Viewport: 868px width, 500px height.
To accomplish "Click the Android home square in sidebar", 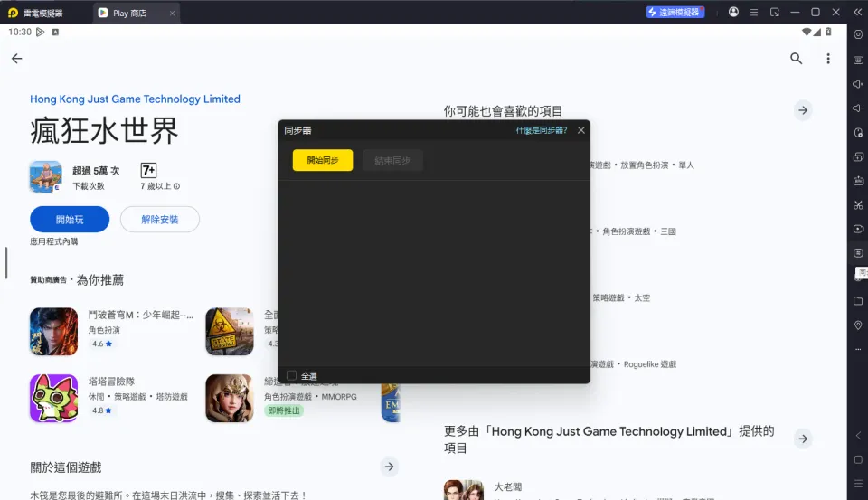I will coord(858,459).
